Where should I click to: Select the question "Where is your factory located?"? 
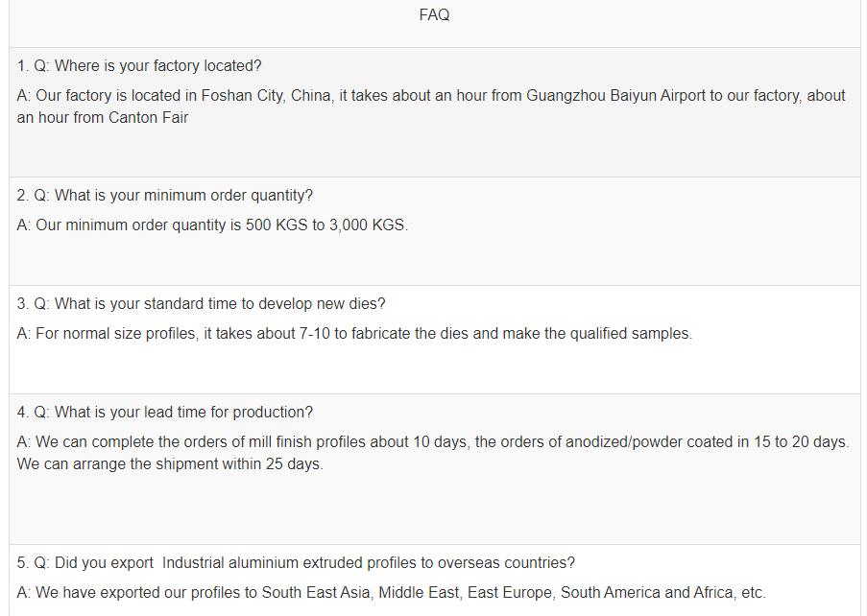coord(139,66)
